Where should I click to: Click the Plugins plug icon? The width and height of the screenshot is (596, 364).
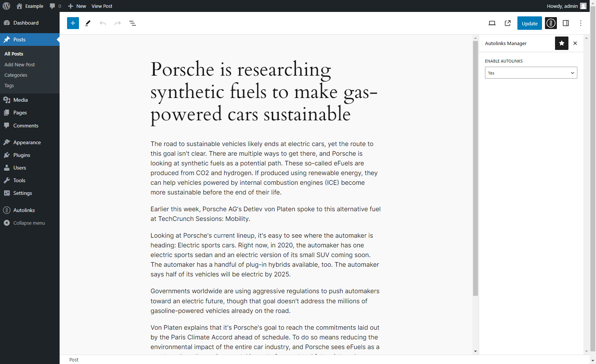[7, 155]
